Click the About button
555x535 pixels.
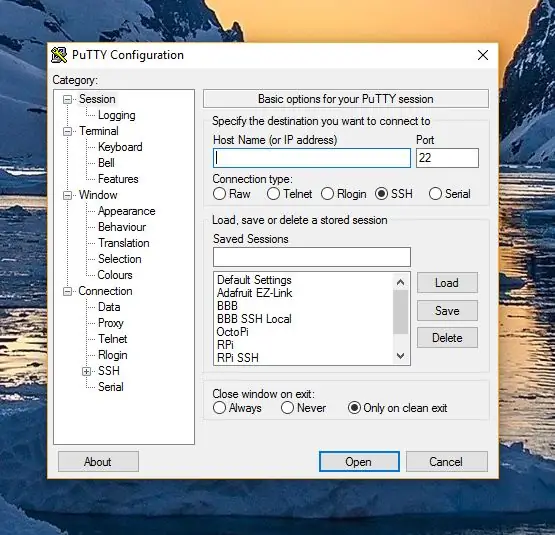(x=98, y=461)
